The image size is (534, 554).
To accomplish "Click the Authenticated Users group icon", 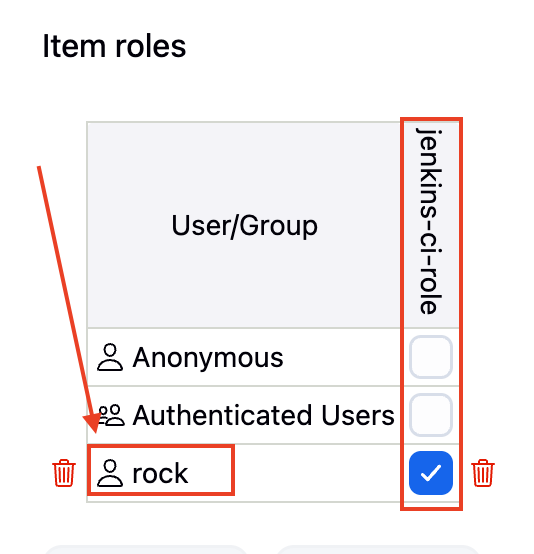I will coord(111,415).
